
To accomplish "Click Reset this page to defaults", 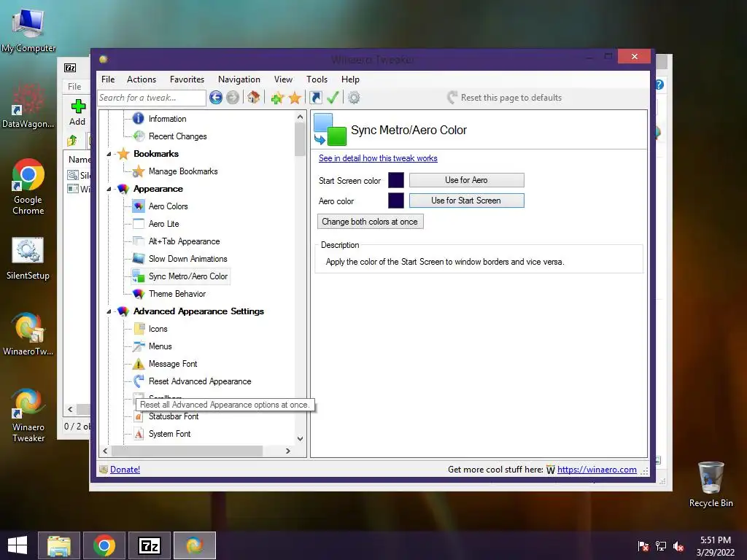I will click(x=504, y=98).
